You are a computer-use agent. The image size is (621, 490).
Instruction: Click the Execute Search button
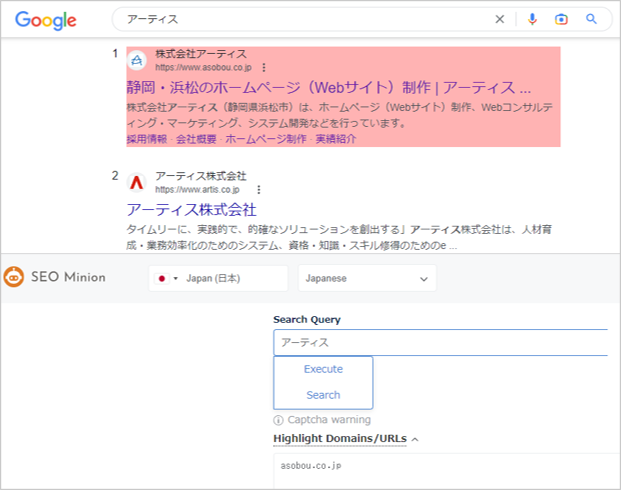click(x=323, y=383)
